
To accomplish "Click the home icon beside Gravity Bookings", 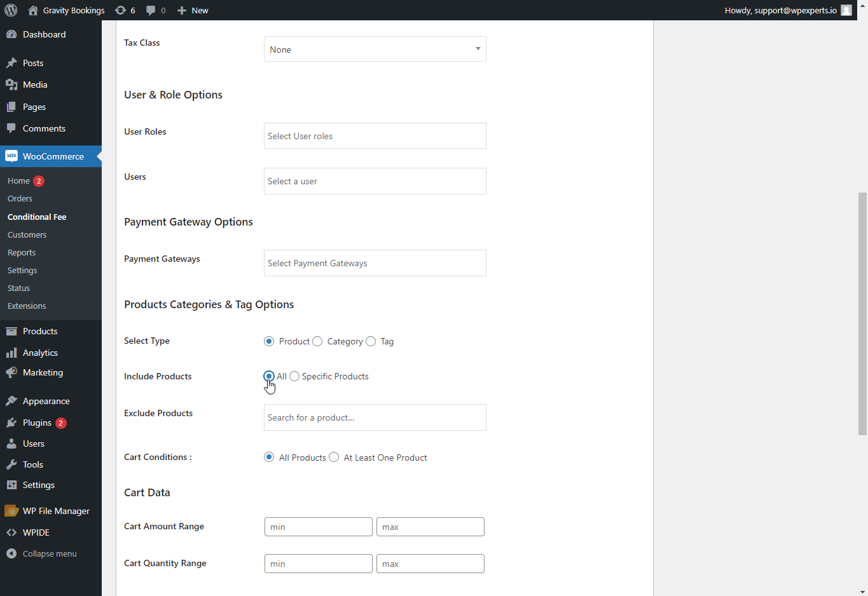I will click(x=33, y=10).
